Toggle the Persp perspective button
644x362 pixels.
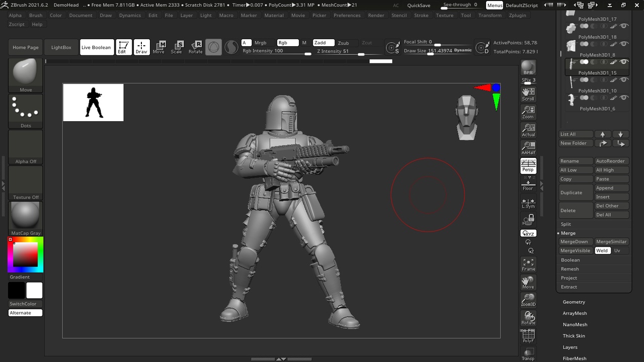[x=528, y=166]
